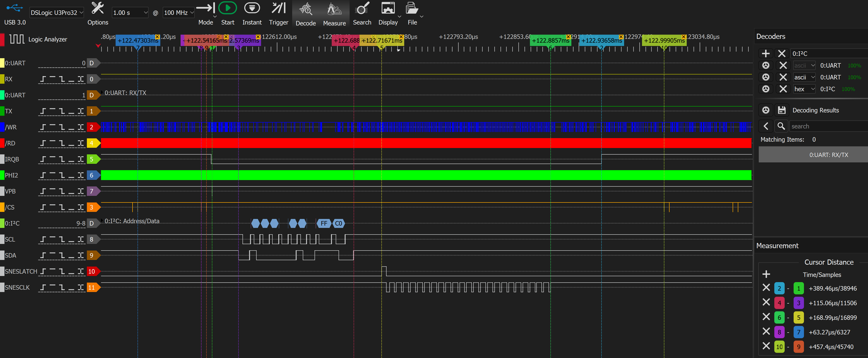Clear the decoder name field 0:I²C

point(782,53)
